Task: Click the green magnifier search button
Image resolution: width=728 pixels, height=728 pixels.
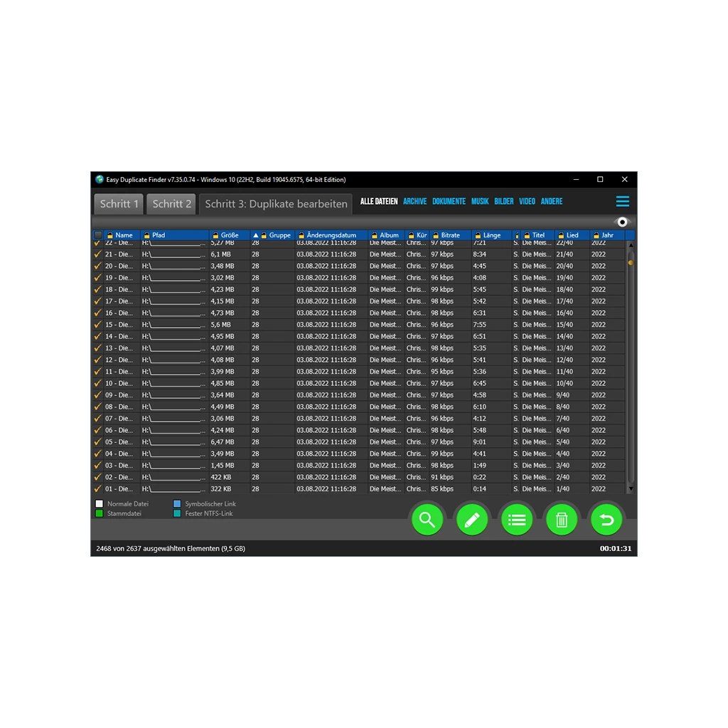Action: [427, 520]
